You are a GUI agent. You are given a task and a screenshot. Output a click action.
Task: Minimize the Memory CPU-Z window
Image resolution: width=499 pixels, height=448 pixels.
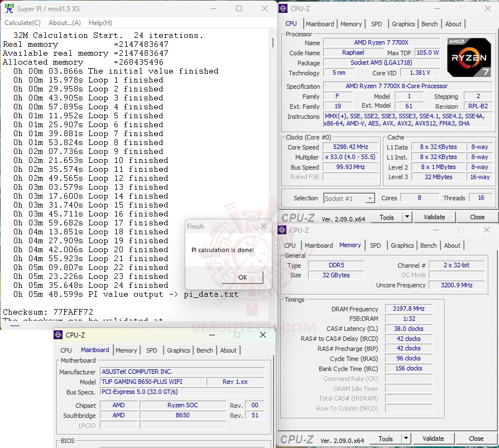[x=436, y=230]
